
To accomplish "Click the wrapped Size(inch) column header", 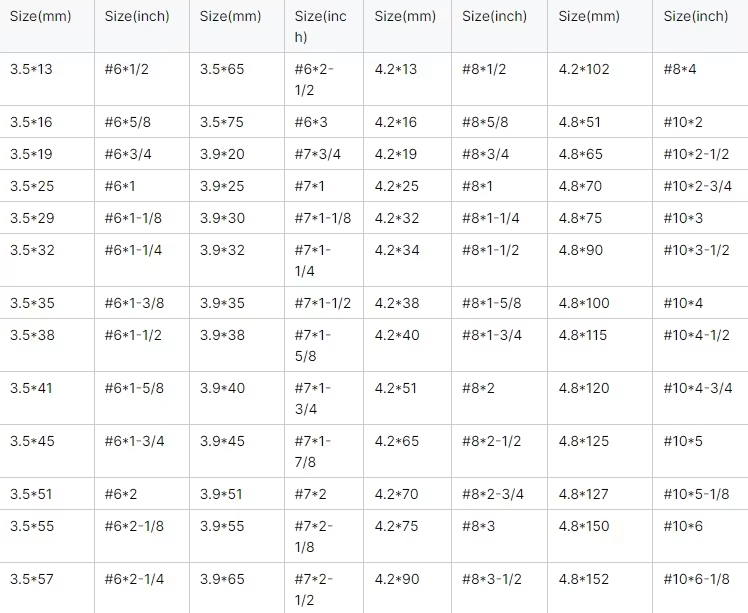I will point(322,26).
